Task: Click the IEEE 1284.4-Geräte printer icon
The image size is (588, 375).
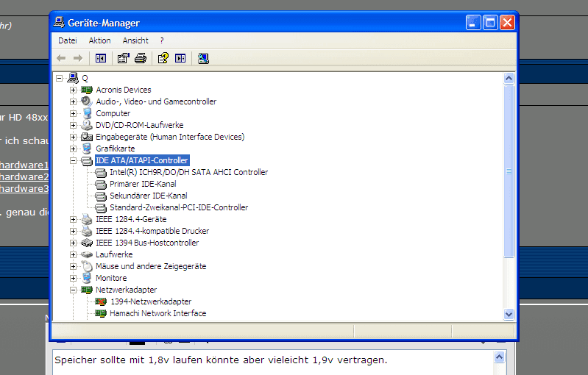Action: [x=87, y=219]
